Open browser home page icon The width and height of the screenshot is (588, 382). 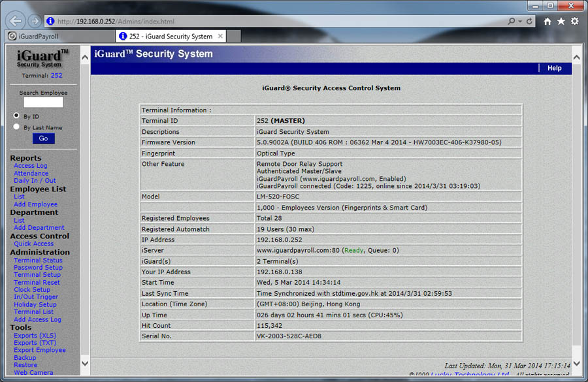point(547,22)
